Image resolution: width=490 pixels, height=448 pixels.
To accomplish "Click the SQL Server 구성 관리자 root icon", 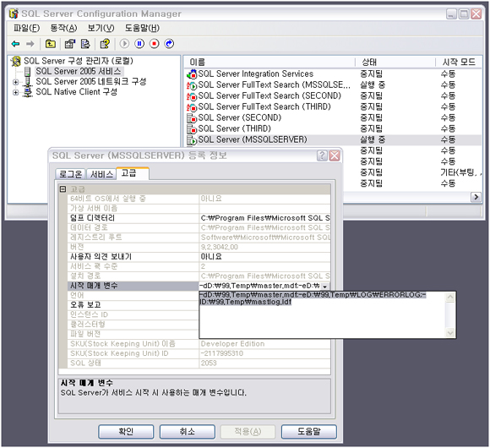I will tap(15, 61).
